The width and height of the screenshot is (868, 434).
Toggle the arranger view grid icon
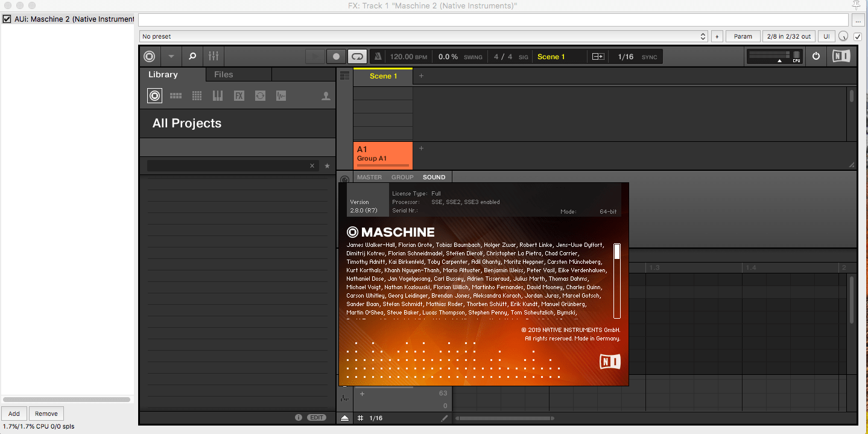344,75
